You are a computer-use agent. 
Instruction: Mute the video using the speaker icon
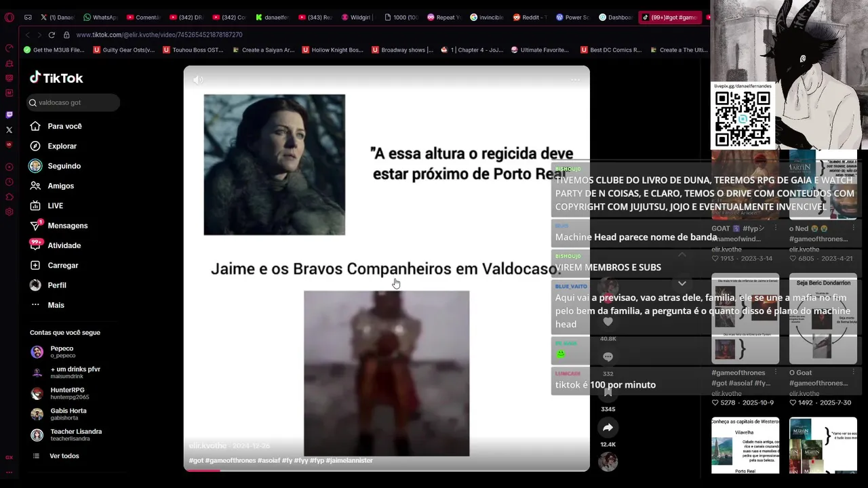[x=198, y=80]
